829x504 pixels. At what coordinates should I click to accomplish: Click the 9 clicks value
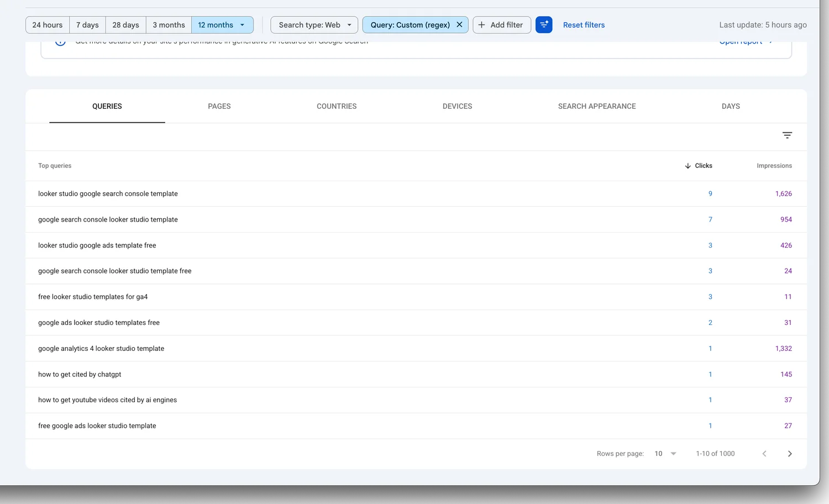pyautogui.click(x=710, y=194)
